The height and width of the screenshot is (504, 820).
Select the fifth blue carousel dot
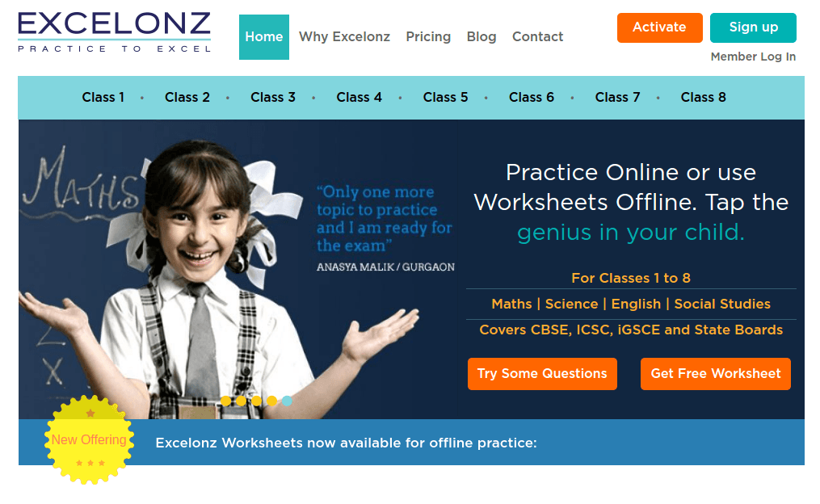tap(287, 401)
